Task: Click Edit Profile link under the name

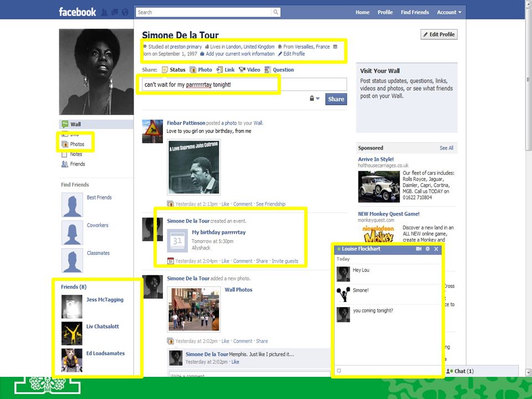Action: pyautogui.click(x=294, y=54)
